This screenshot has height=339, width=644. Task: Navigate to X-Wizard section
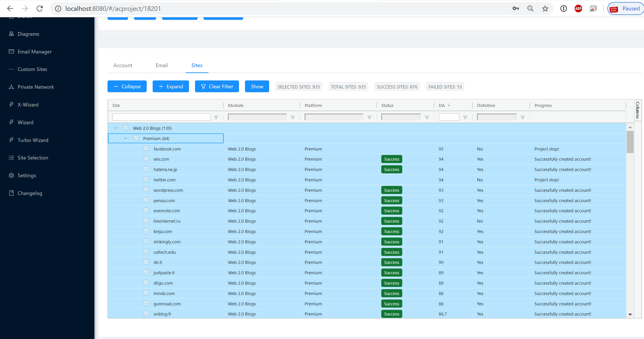(x=28, y=104)
